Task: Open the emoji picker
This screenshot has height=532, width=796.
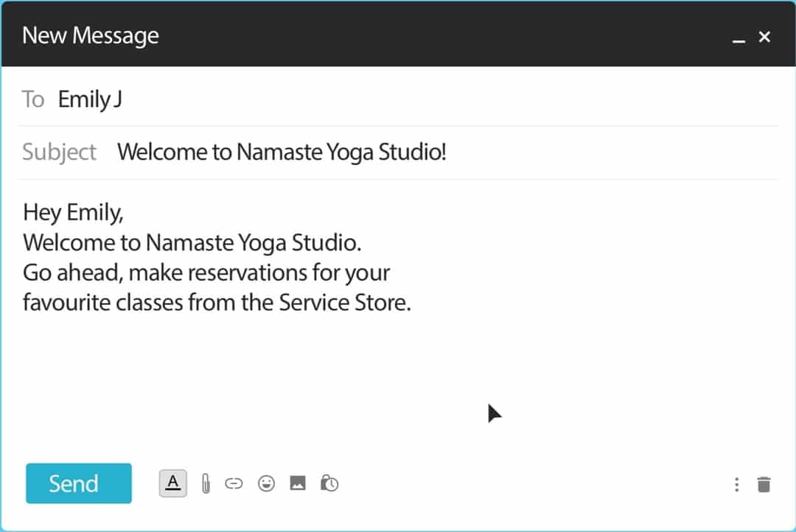Action: click(266, 484)
